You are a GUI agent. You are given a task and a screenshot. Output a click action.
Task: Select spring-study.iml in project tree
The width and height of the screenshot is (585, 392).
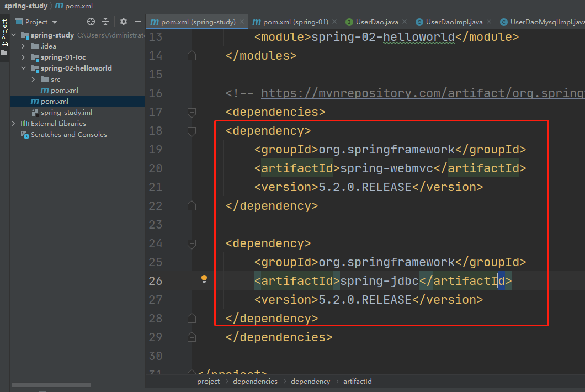pos(66,113)
